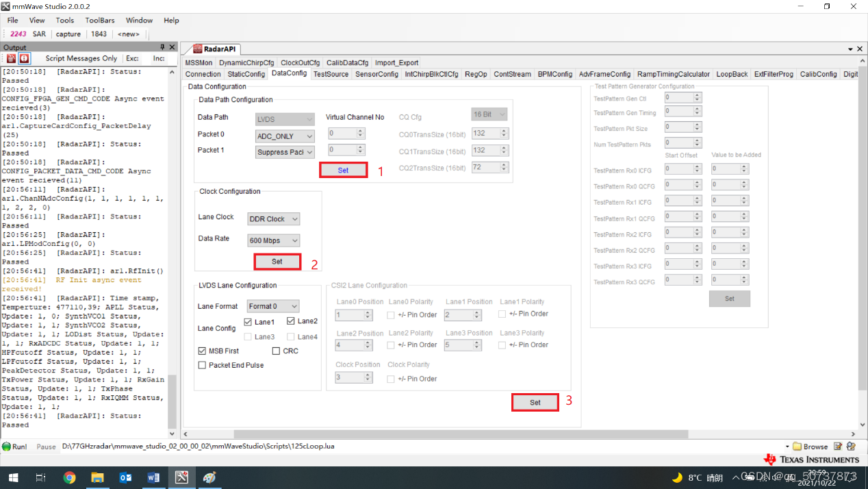Launch Chrome from the taskbar
The image size is (868, 489).
[x=69, y=477]
